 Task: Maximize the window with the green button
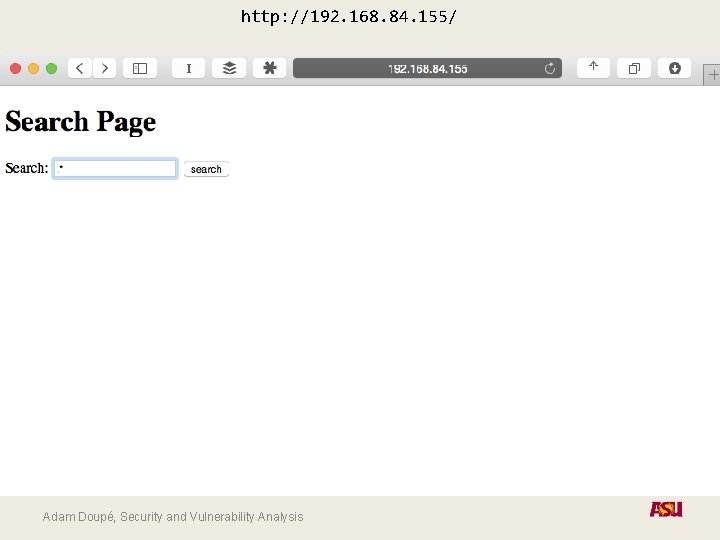point(51,68)
